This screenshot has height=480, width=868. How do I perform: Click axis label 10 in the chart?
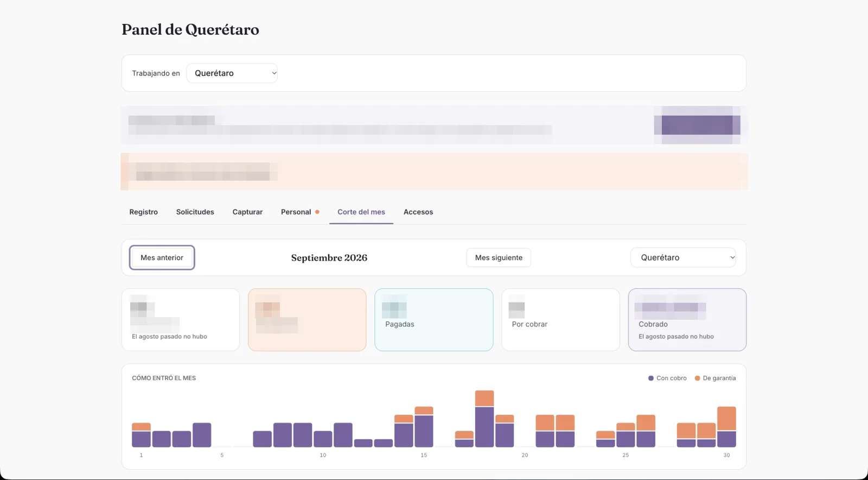pyautogui.click(x=323, y=455)
